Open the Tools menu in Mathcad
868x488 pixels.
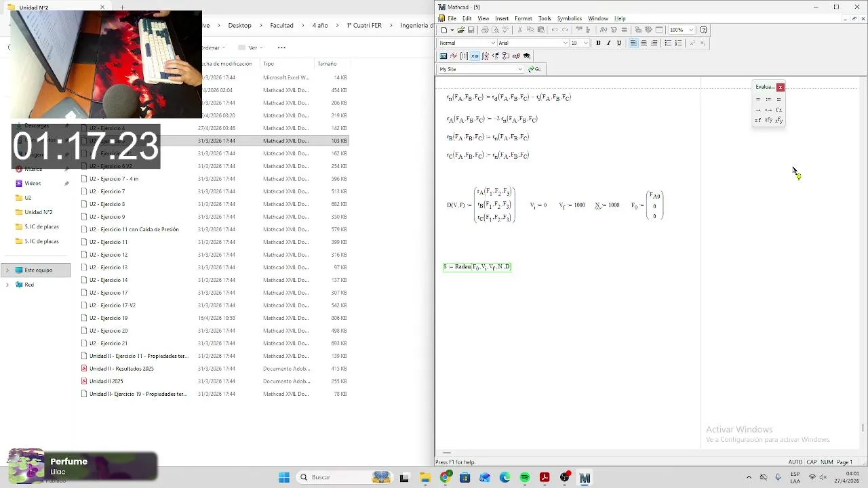click(x=545, y=18)
